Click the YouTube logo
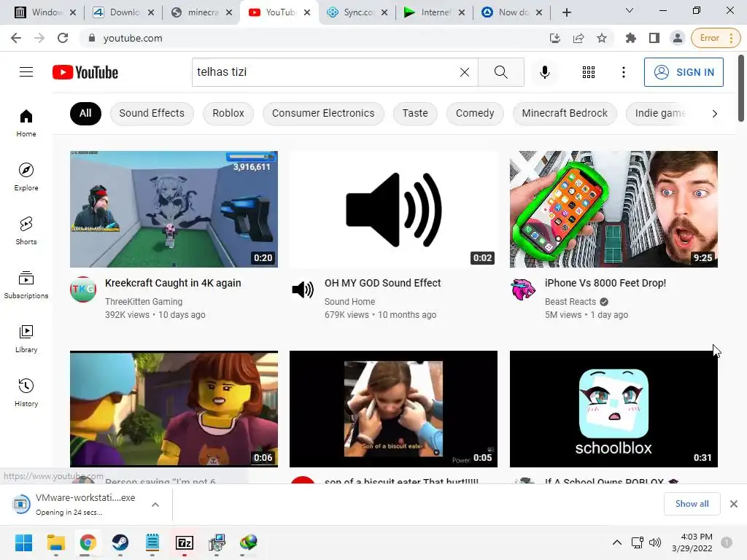 pos(85,72)
